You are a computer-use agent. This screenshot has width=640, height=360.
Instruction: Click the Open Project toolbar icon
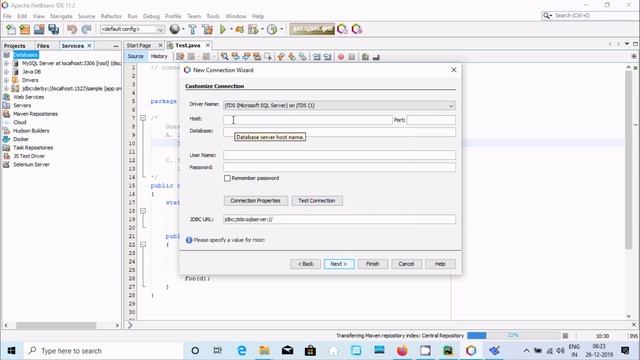[39, 29]
